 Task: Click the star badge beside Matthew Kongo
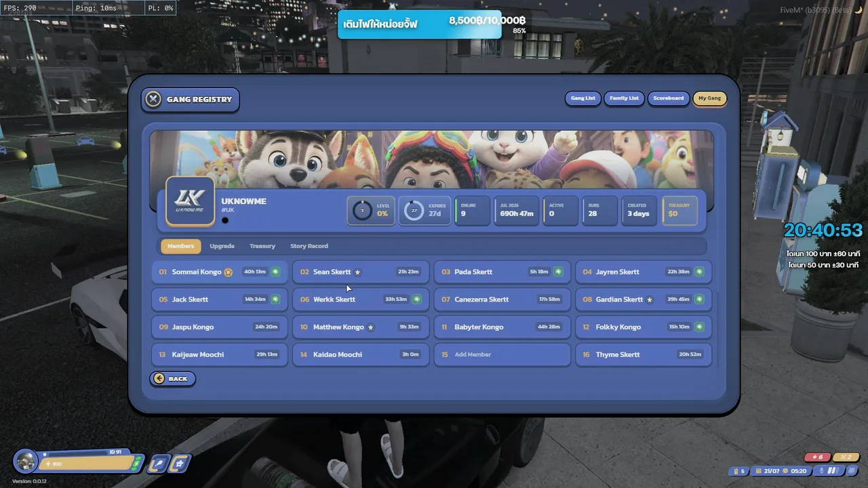coord(370,327)
